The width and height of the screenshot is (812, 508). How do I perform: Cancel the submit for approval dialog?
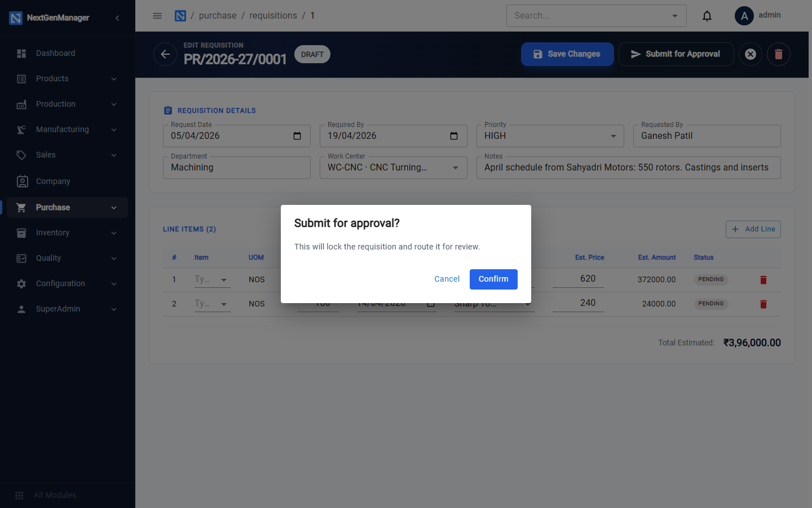pyautogui.click(x=447, y=279)
